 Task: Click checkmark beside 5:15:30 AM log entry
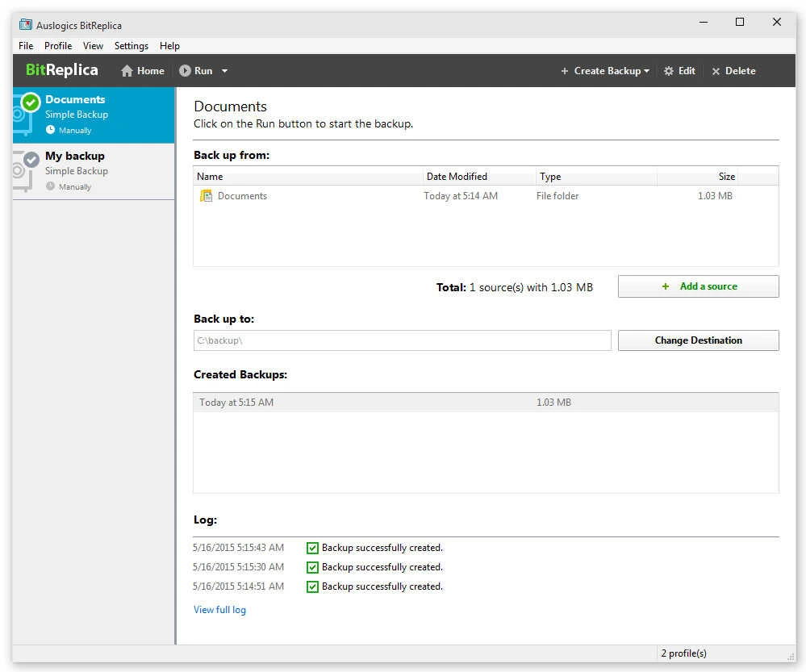click(312, 567)
